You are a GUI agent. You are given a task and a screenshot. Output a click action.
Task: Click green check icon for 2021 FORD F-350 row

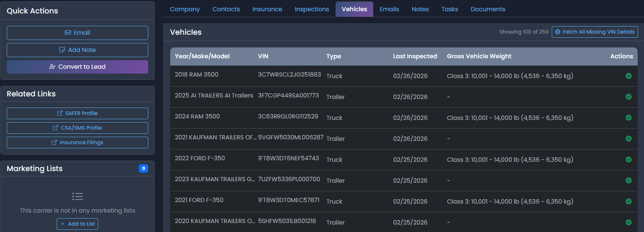628,201
